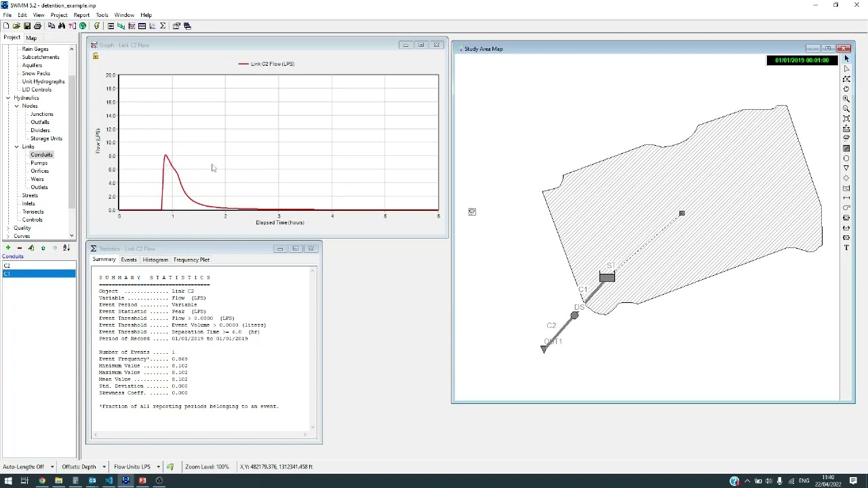The width and height of the screenshot is (868, 488).
Task: Expand the Quality tree node
Action: pyautogui.click(x=8, y=228)
